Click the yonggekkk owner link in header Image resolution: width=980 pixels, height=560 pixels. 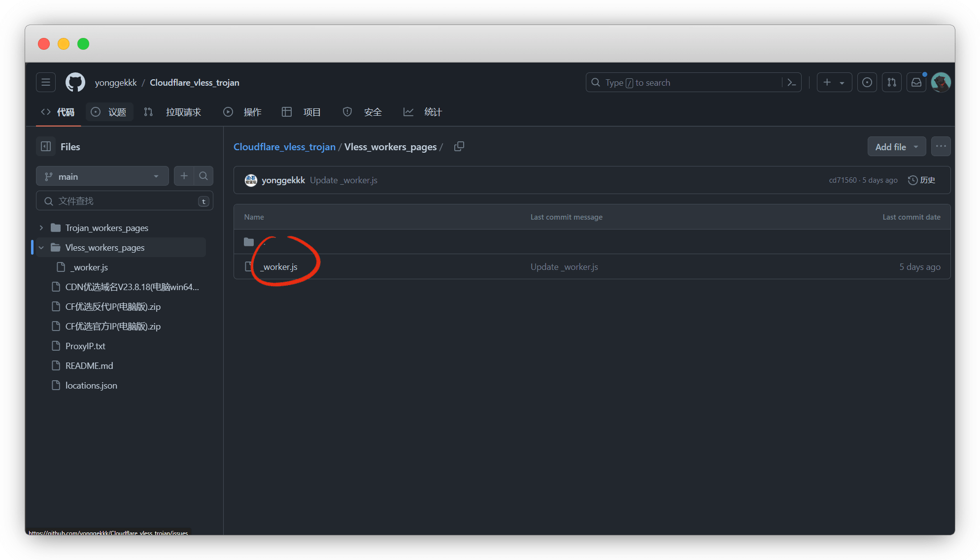pyautogui.click(x=116, y=82)
